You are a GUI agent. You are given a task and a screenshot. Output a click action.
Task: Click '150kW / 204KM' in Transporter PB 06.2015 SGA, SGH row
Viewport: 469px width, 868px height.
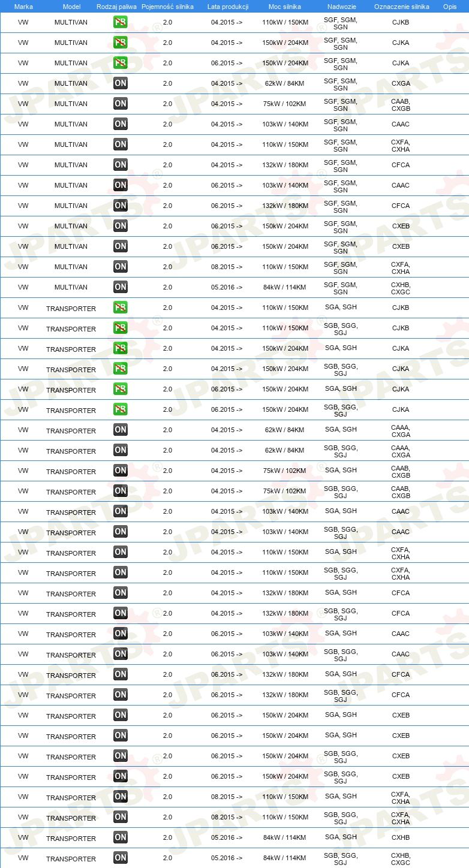[285, 390]
